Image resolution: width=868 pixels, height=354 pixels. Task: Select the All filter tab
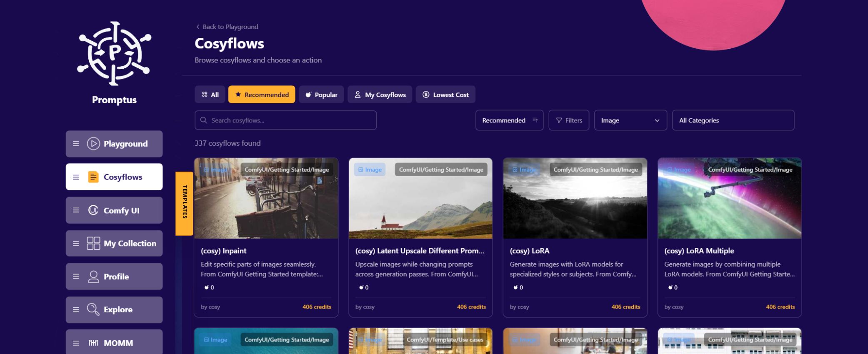coord(210,95)
